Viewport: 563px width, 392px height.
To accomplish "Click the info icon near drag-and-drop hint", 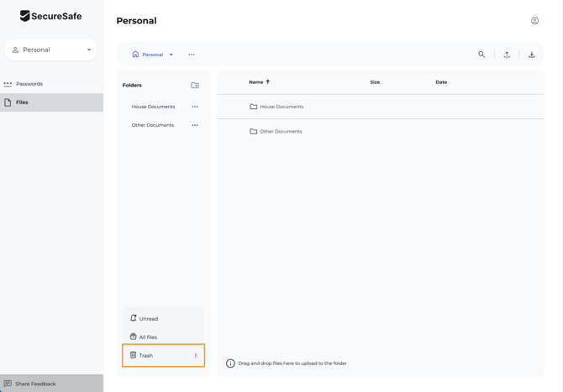I will 230,363.
